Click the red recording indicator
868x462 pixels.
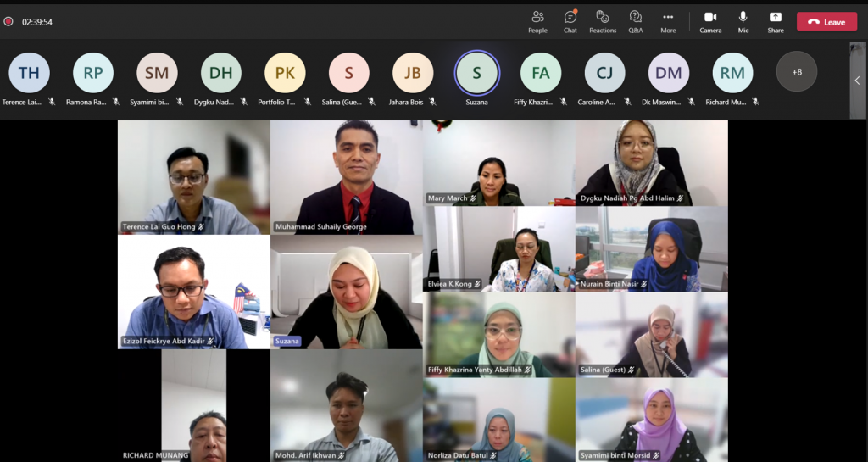[8, 21]
